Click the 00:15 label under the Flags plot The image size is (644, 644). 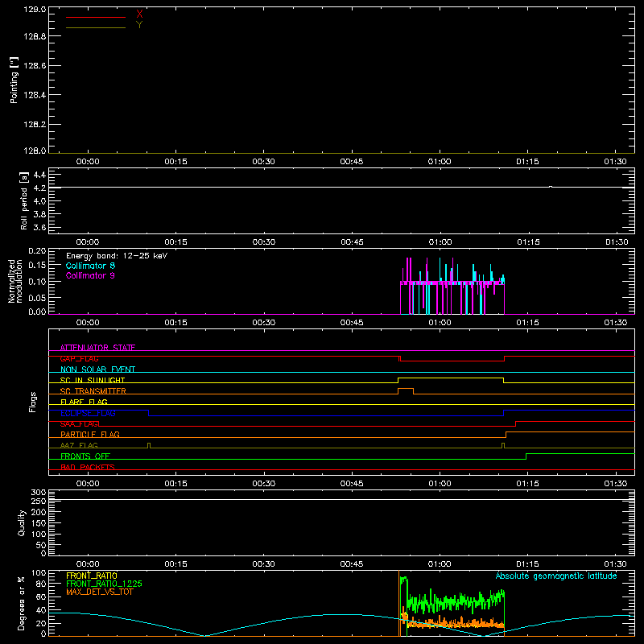[x=175, y=484]
